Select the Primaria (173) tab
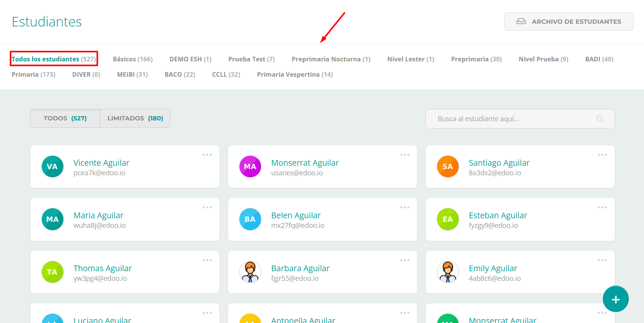The height and width of the screenshot is (323, 644). point(33,74)
